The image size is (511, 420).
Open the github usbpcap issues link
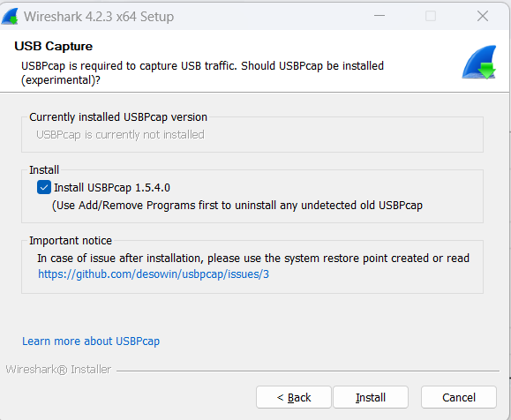point(154,274)
